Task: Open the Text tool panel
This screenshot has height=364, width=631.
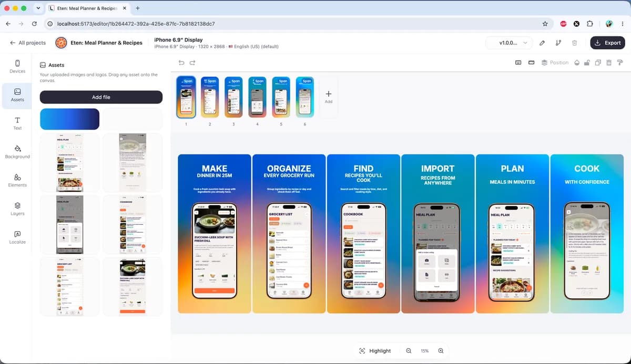Action: tap(17, 123)
